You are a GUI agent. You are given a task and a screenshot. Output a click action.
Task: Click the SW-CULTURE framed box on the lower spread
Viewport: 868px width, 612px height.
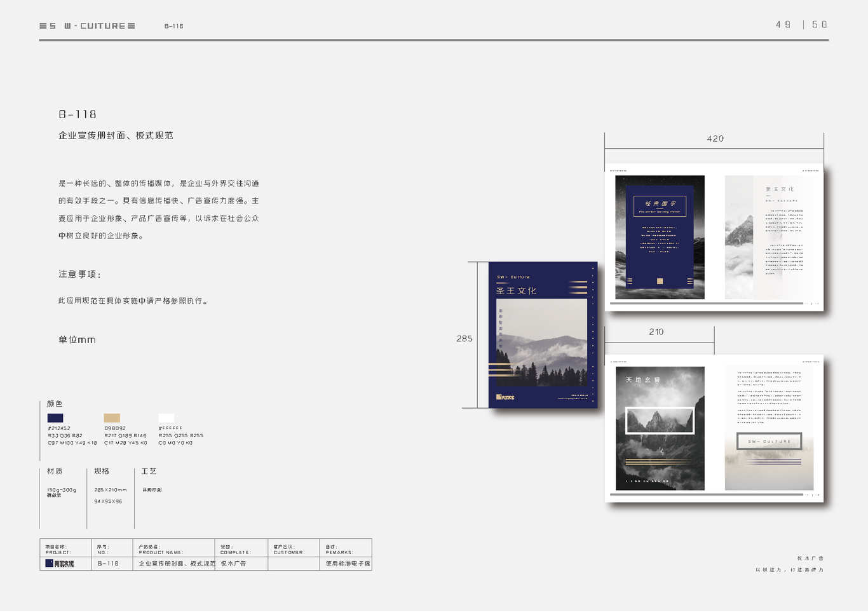tap(770, 441)
